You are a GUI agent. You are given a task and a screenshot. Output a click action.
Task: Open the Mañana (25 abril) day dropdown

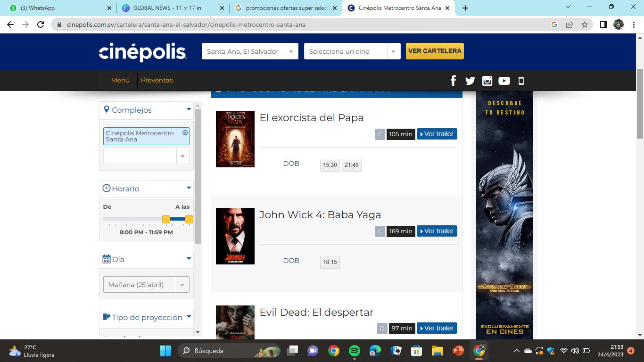[x=146, y=285]
